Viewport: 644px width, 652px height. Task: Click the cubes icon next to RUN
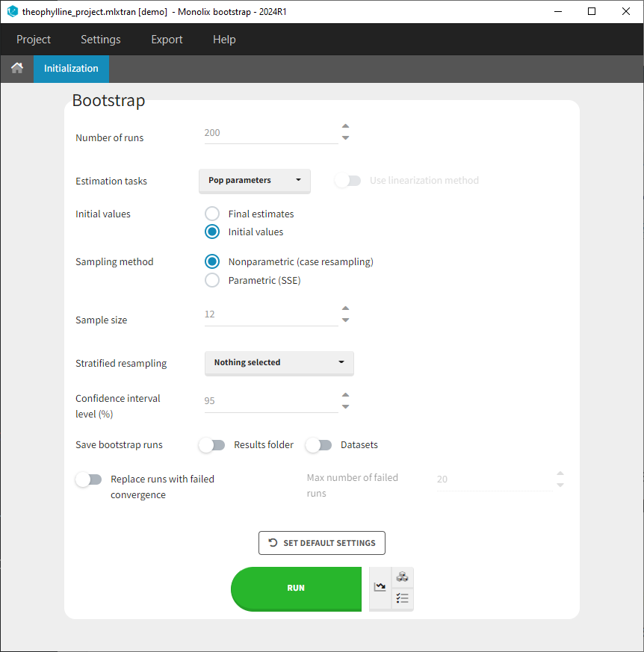(402, 577)
